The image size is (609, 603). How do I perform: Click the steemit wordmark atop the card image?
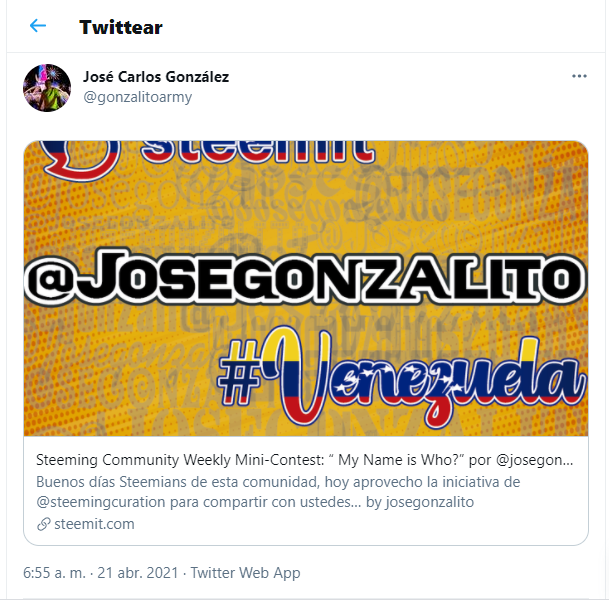[257, 152]
